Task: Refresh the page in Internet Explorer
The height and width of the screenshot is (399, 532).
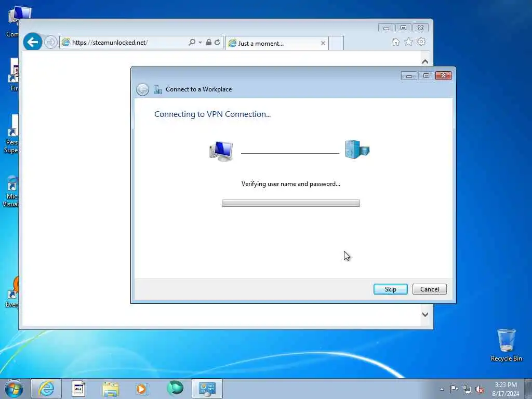Action: [x=217, y=42]
